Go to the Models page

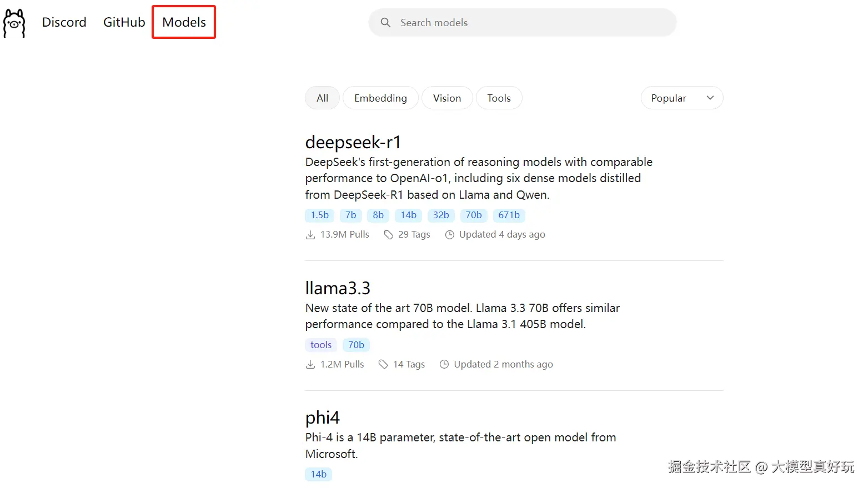184,22
